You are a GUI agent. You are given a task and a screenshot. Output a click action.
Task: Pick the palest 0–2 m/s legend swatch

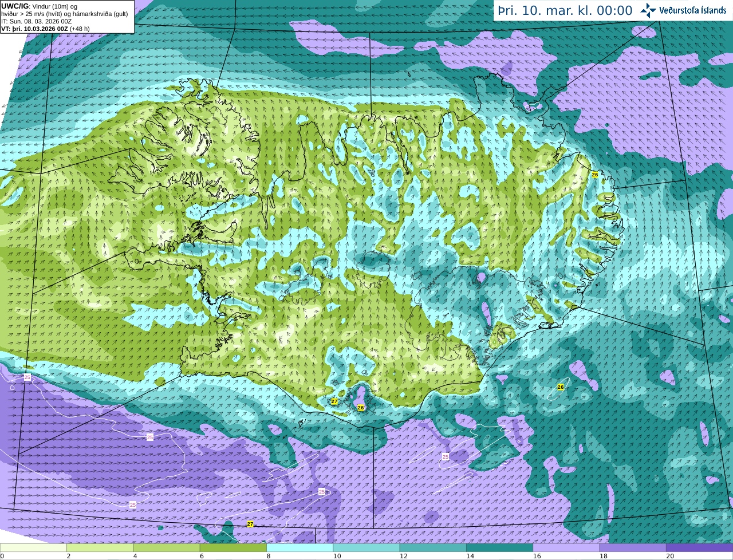pyautogui.click(x=33, y=547)
